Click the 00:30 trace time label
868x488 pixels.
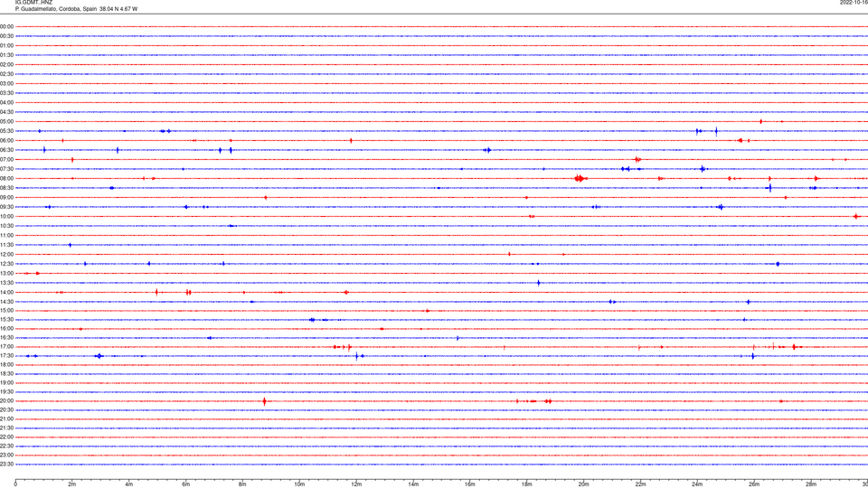(x=6, y=36)
